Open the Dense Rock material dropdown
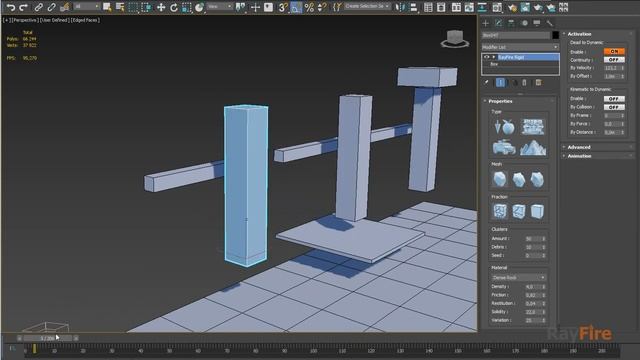The height and width of the screenshot is (360, 640). click(x=518, y=278)
